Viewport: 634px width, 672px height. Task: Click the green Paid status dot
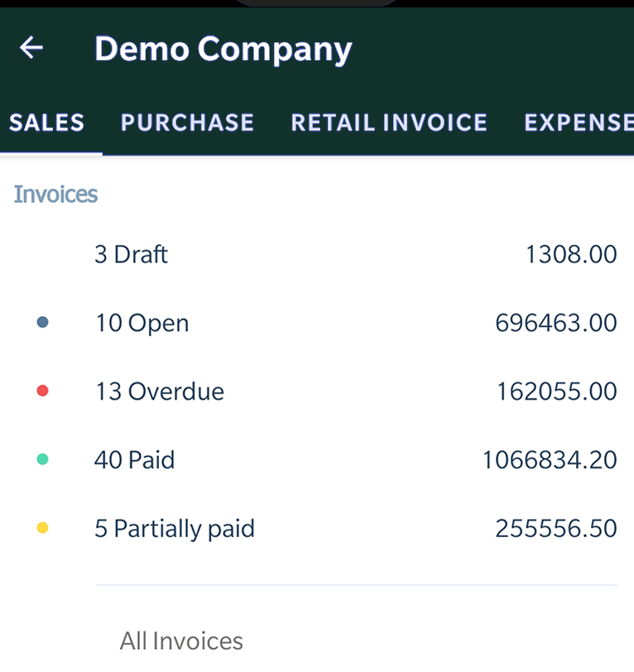click(43, 459)
